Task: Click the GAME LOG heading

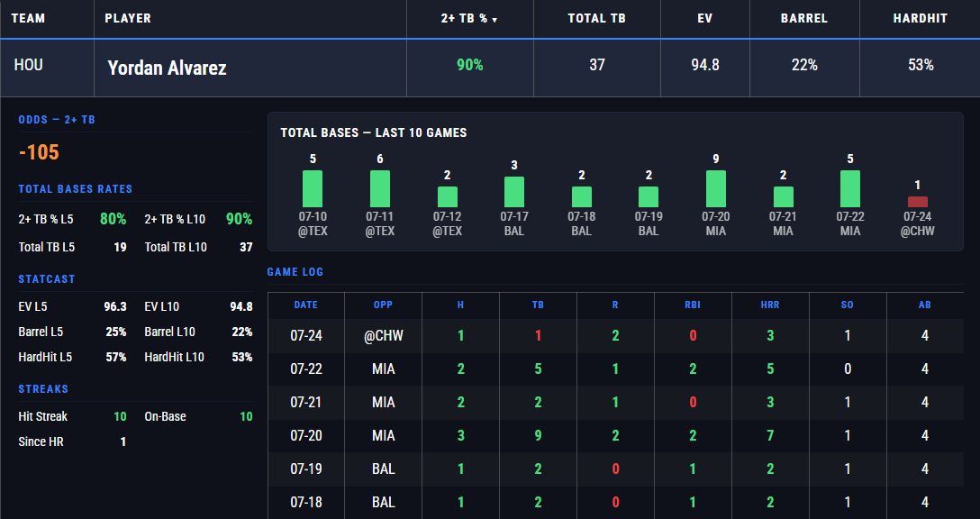Action: point(295,272)
